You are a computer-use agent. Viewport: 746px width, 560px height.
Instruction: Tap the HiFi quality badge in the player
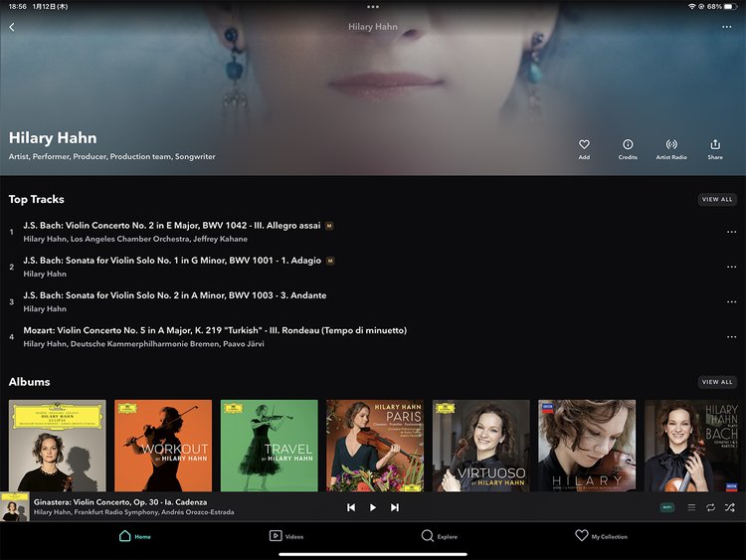pyautogui.click(x=667, y=507)
